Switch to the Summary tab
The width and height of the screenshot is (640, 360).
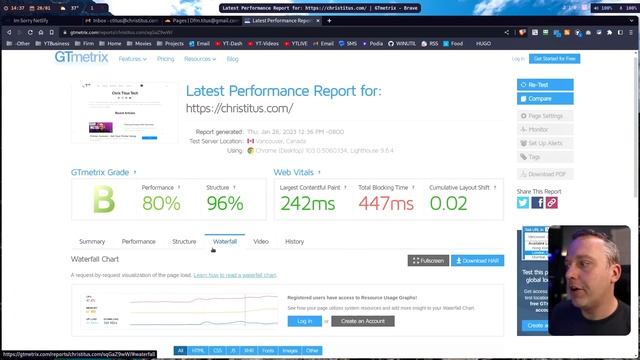coord(92,242)
